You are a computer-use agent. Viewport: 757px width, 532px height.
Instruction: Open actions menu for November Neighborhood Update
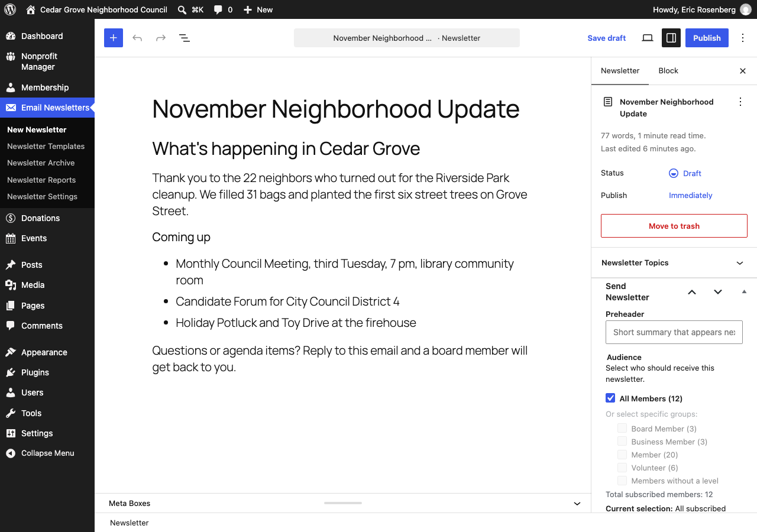740,102
